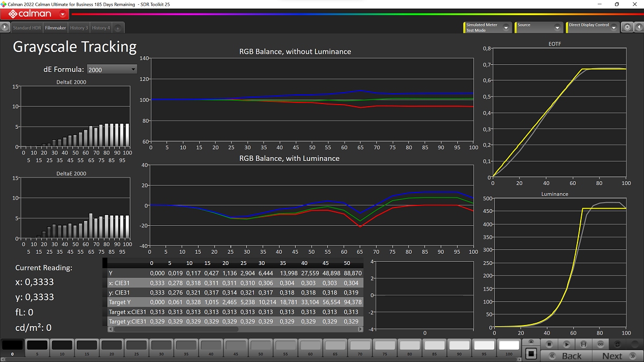Image resolution: width=644 pixels, height=362 pixels.
Task: Click the bracketed single-read icon
Action: 583,344
